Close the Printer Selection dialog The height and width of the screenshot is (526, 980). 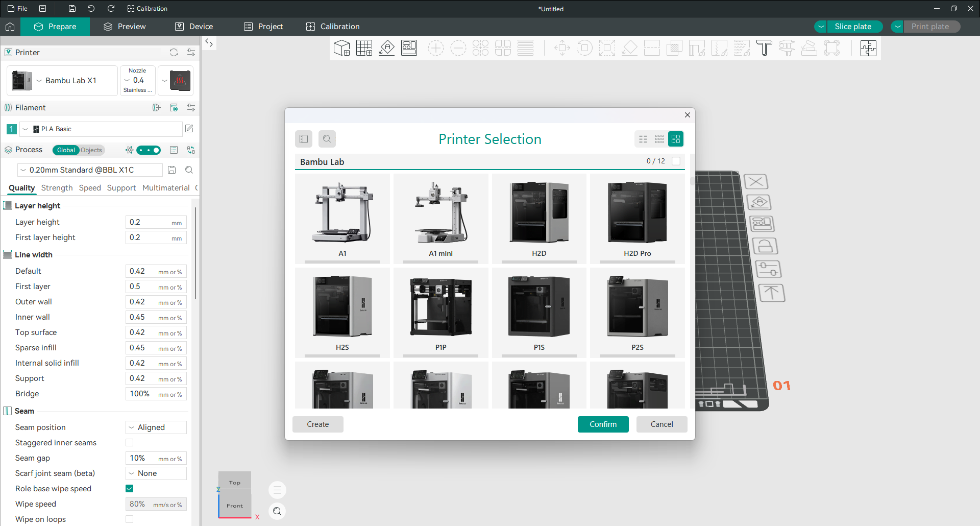point(688,115)
